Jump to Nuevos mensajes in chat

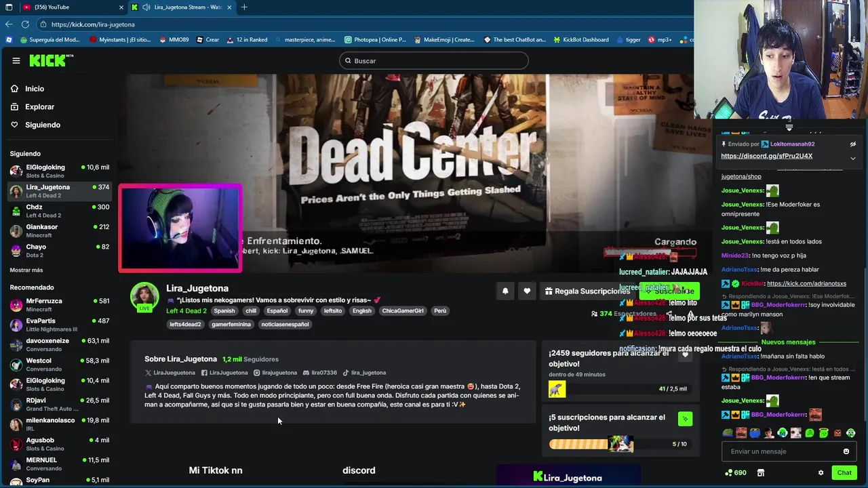pos(788,342)
